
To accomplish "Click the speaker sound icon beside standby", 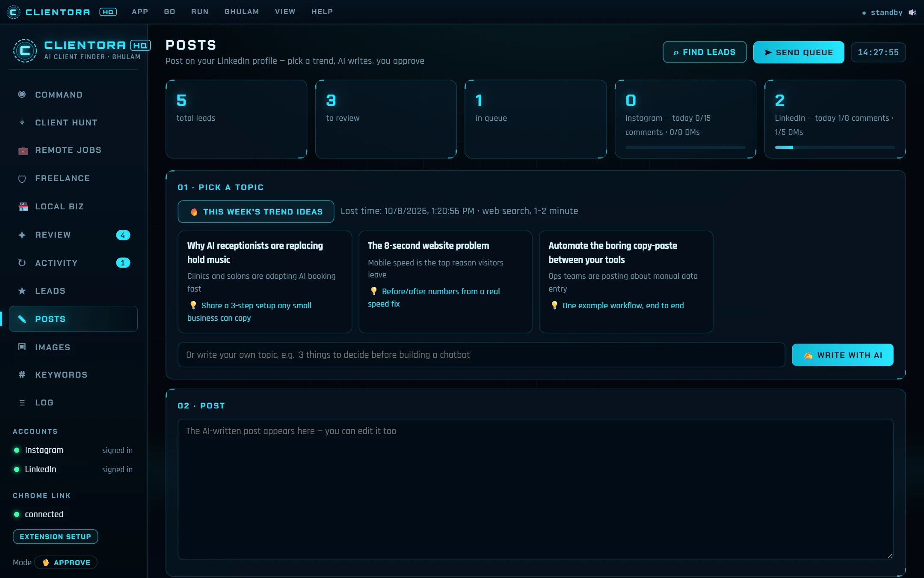I will 912,12.
